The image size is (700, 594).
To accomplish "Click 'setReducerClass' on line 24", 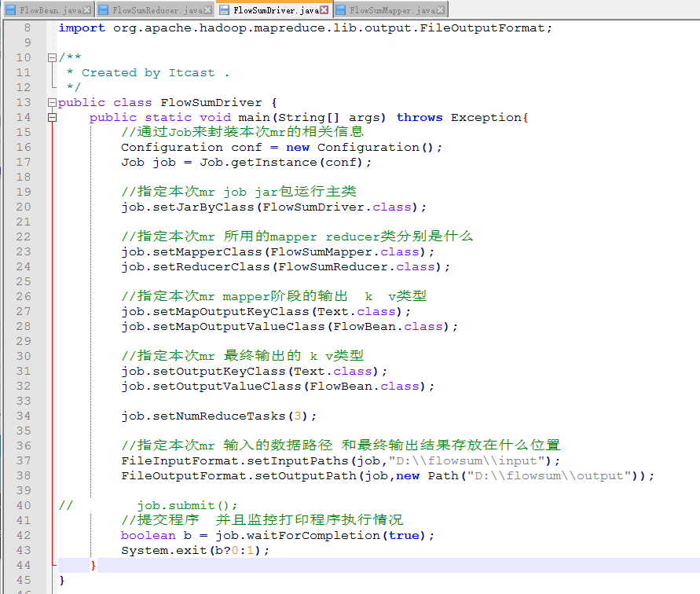I will (211, 266).
